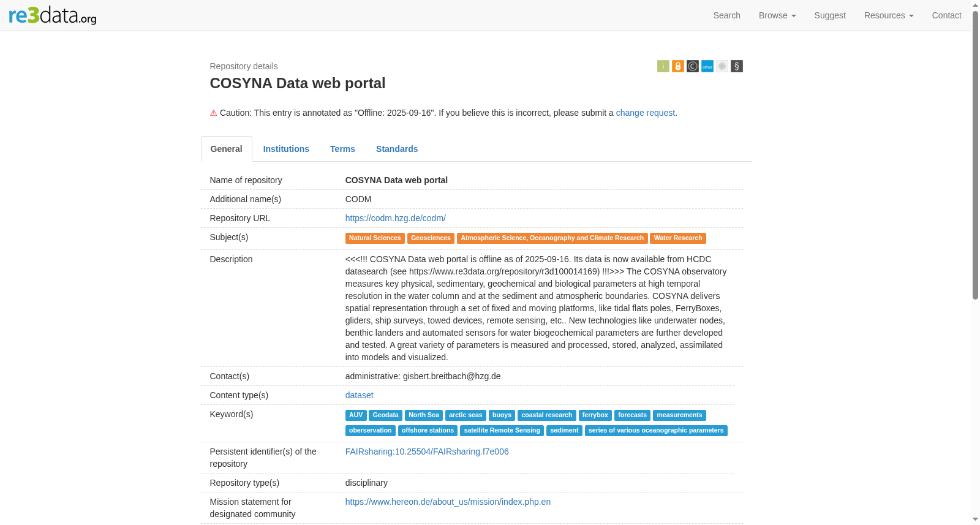
Task: Click the 'buoys' keyword tag
Action: pos(502,415)
